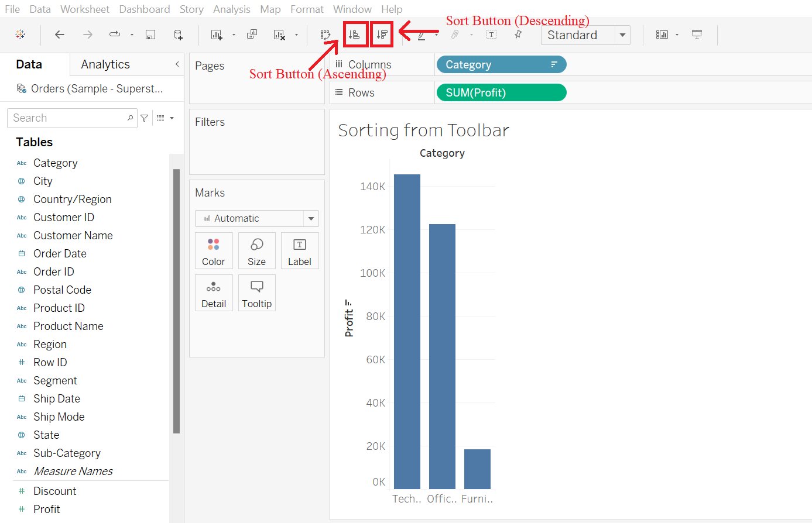The width and height of the screenshot is (812, 523).
Task: Click the clear sheet icon
Action: point(278,34)
